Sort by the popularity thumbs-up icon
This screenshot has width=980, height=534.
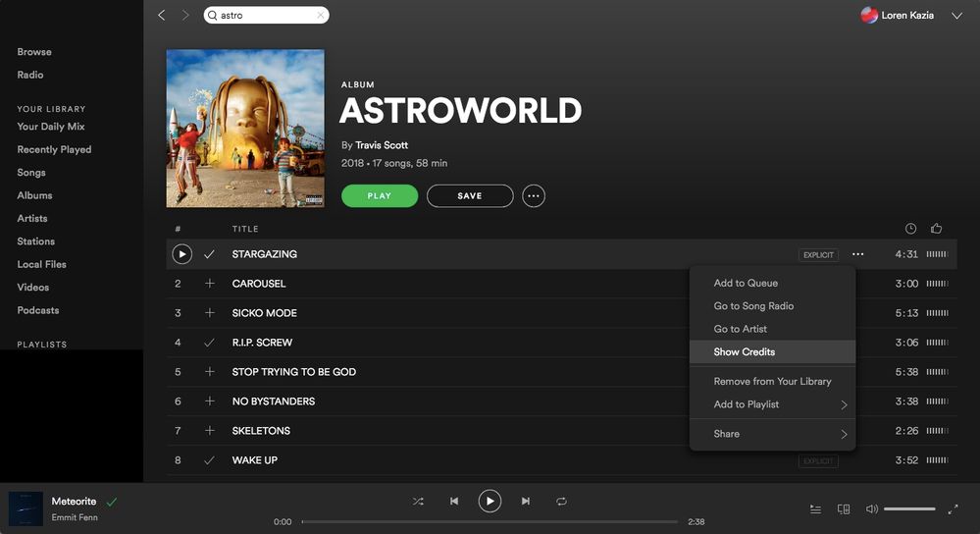[x=936, y=229]
